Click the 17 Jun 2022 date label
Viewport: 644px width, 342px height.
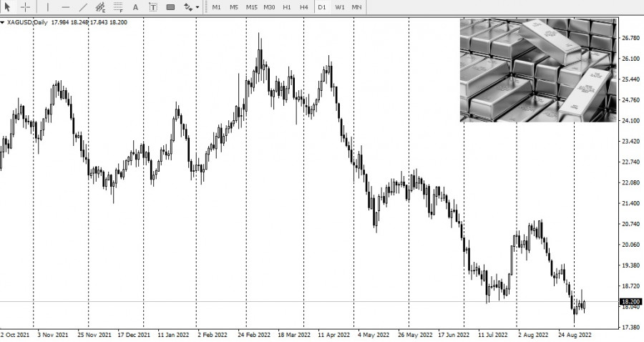pyautogui.click(x=454, y=335)
